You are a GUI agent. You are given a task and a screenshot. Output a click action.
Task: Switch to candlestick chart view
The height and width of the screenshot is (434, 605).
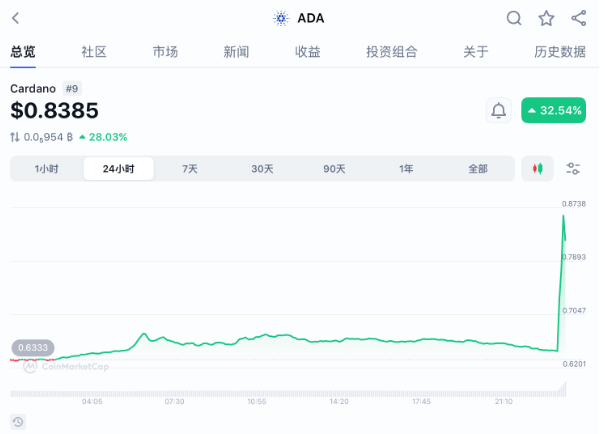tap(537, 169)
